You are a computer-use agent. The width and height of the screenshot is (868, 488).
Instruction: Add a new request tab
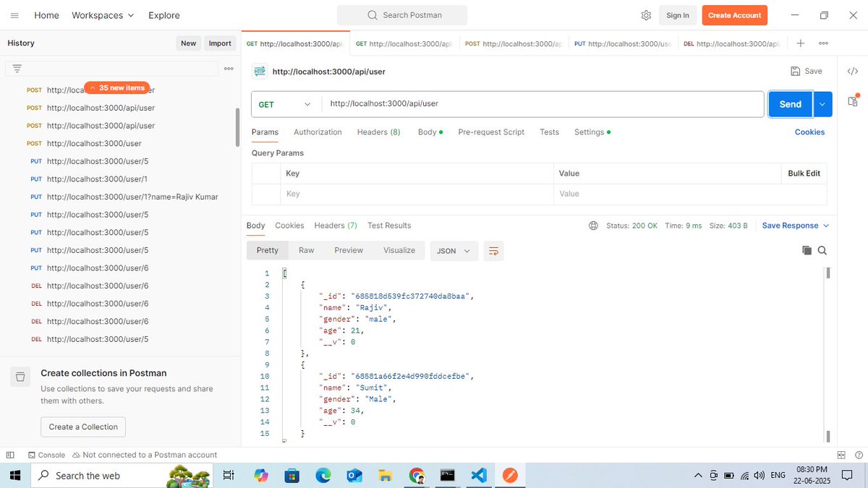(x=801, y=43)
